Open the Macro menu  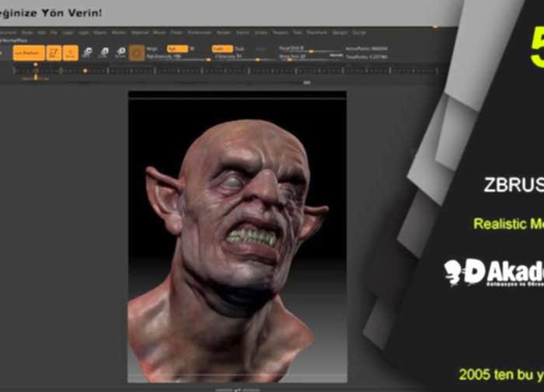point(100,33)
